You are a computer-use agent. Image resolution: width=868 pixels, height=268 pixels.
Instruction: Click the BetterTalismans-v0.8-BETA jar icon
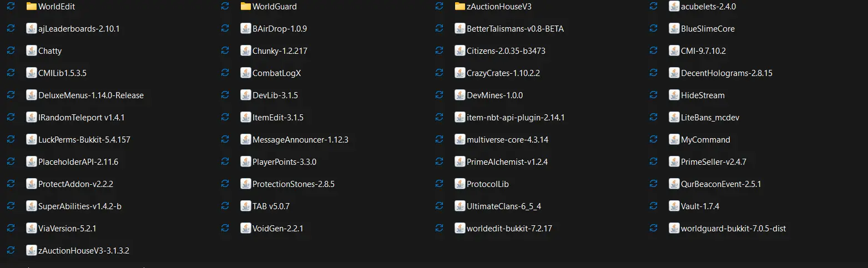point(460,28)
